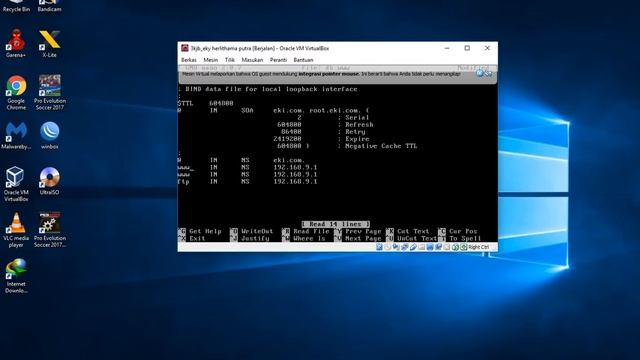Click the hard disk activity status icon
640x360 pixels.
tap(379, 247)
